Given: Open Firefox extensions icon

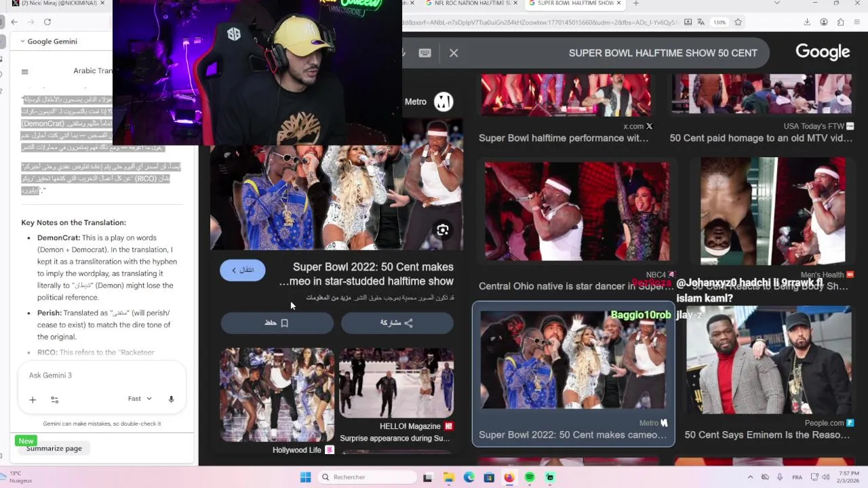Looking at the screenshot, I should pyautogui.click(x=841, y=22).
